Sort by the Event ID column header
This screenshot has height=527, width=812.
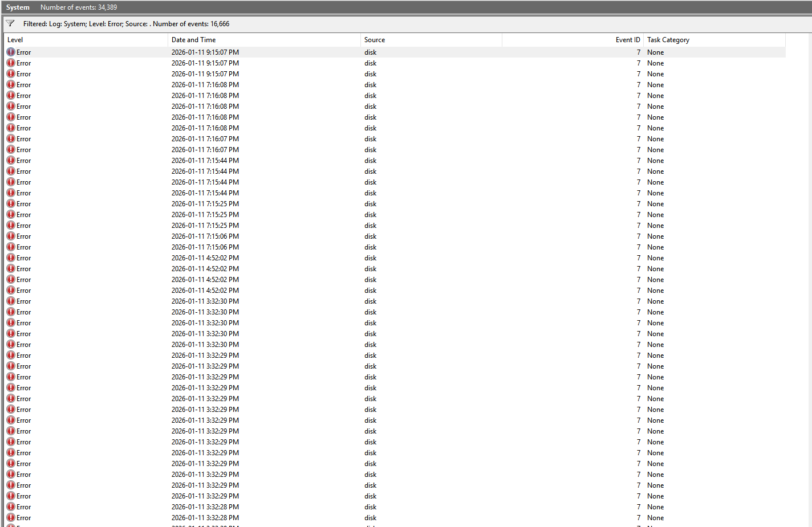[572, 40]
